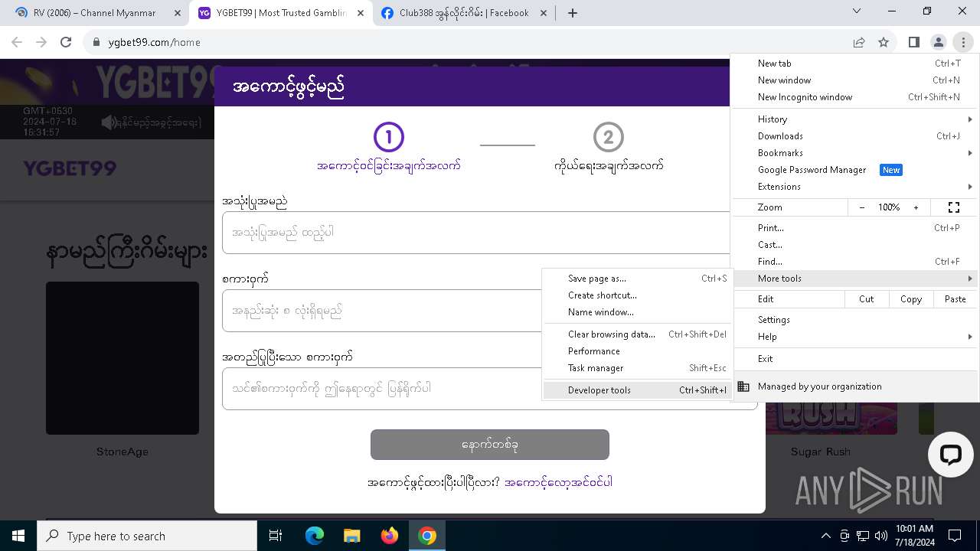This screenshot has height=551, width=980.
Task: Open the StoneAge game thumbnail
Action: (x=122, y=358)
